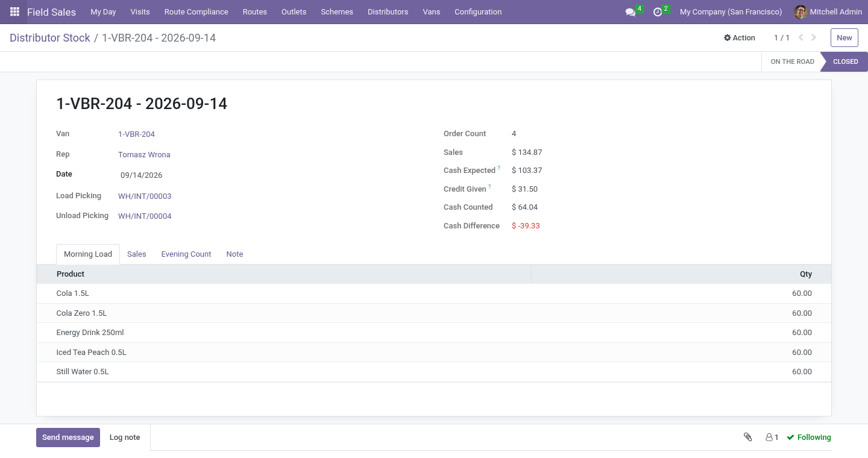The image size is (868, 458).
Task: Open unload picking WH/INT/00004
Action: pyautogui.click(x=145, y=216)
